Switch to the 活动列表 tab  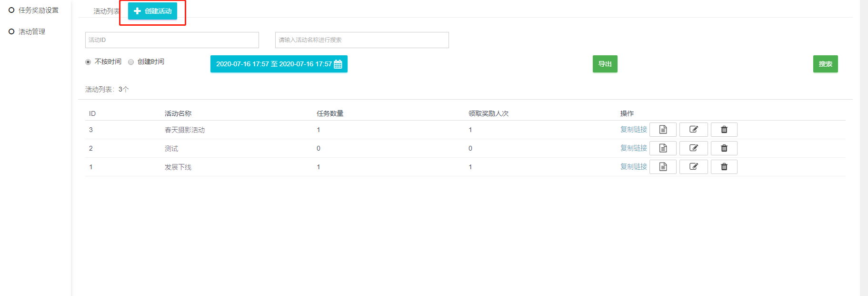tap(107, 11)
